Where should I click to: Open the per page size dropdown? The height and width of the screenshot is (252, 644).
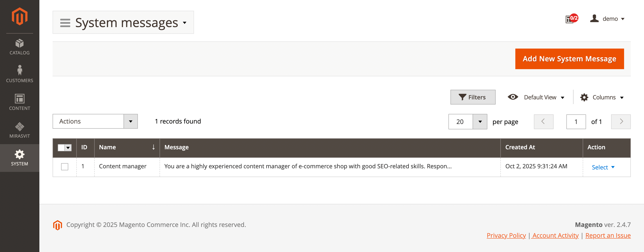(x=480, y=122)
